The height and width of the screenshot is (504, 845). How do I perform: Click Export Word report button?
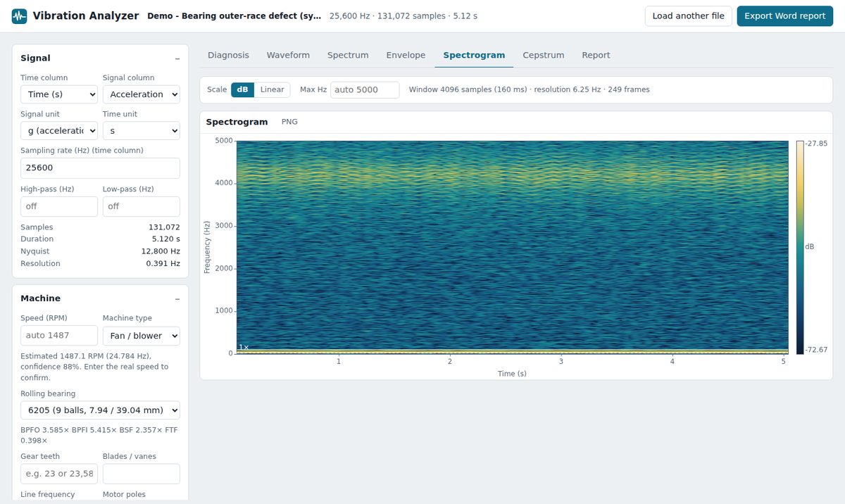785,16
